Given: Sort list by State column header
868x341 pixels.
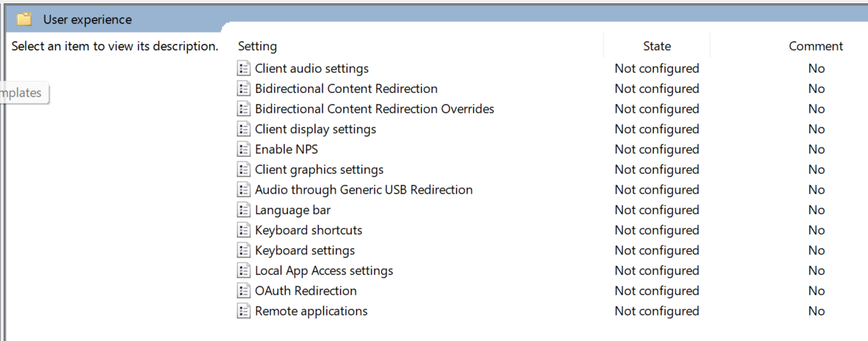Looking at the screenshot, I should pos(657,46).
